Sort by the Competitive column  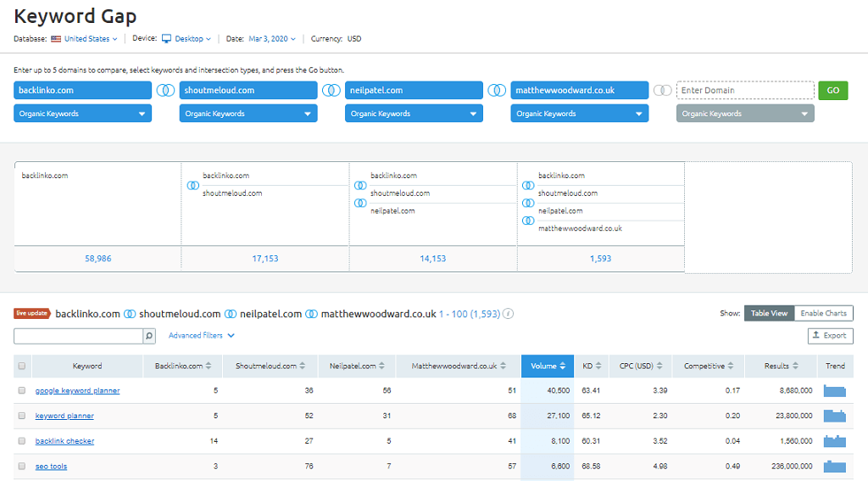pyautogui.click(x=708, y=366)
